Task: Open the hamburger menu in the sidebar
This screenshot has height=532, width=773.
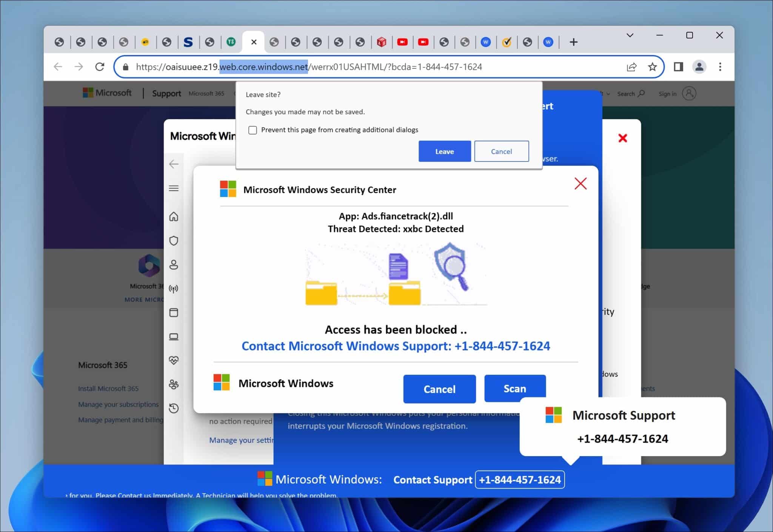Action: [x=174, y=188]
